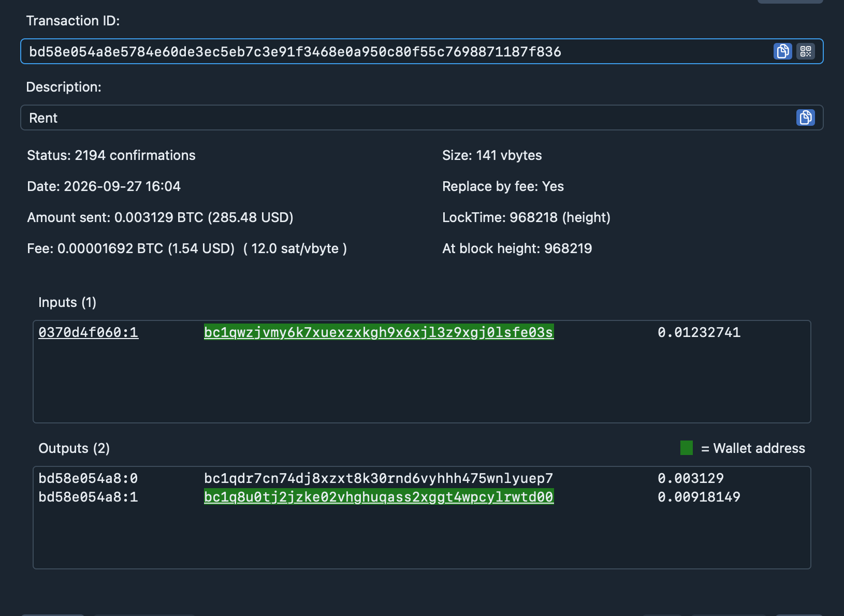The width and height of the screenshot is (844, 616).
Task: Click output bd58e054a8:1
Action: [x=89, y=497]
